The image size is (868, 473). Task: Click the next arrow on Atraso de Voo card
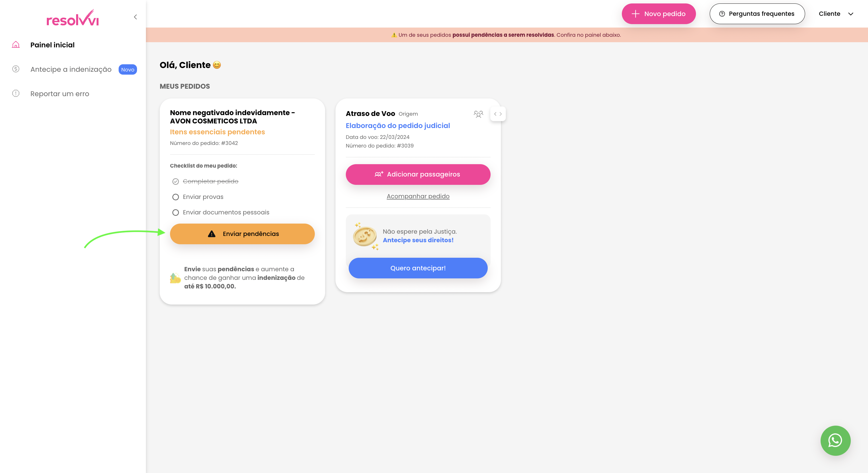pyautogui.click(x=501, y=114)
